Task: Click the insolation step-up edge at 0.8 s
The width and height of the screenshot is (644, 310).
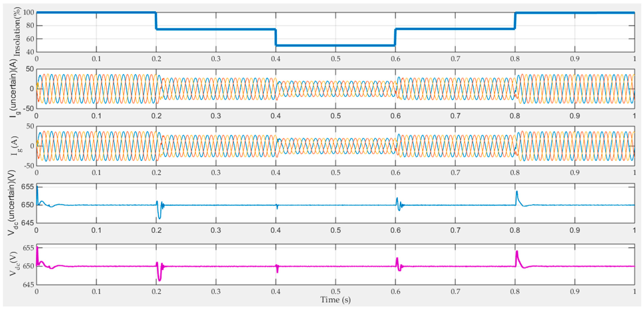Action: pos(515,21)
